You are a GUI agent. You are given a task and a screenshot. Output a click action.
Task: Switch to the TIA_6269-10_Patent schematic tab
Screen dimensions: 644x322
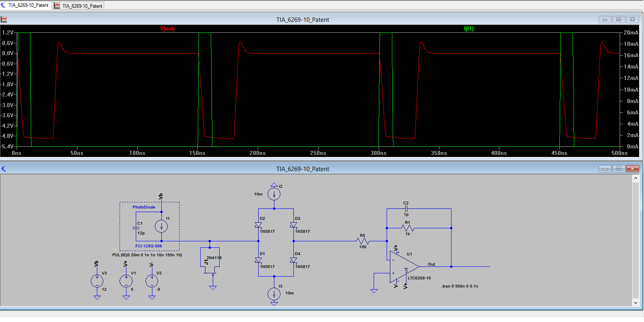click(x=26, y=5)
